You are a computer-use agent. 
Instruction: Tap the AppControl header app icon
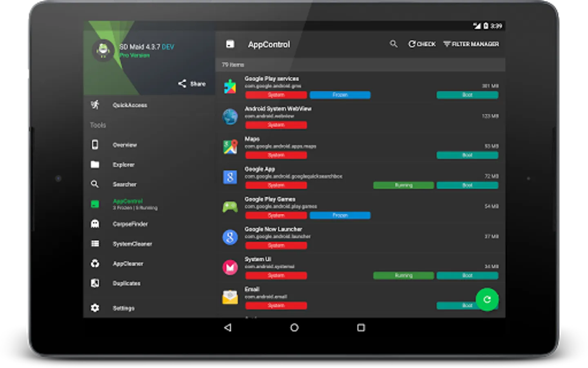click(x=230, y=44)
